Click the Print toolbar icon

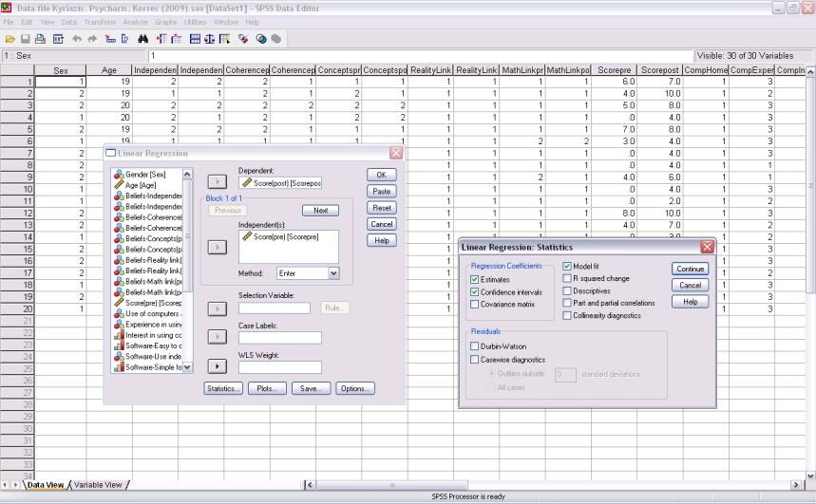[x=40, y=39]
